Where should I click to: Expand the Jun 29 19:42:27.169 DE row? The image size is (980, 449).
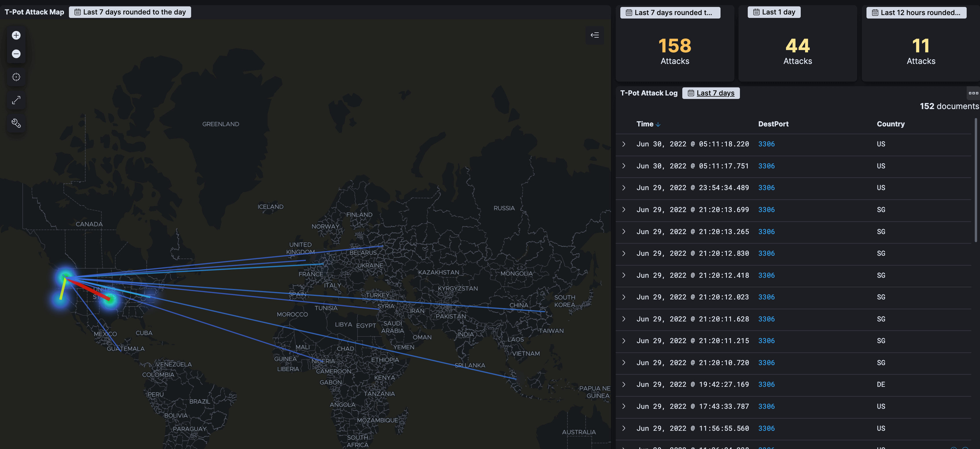pos(624,385)
